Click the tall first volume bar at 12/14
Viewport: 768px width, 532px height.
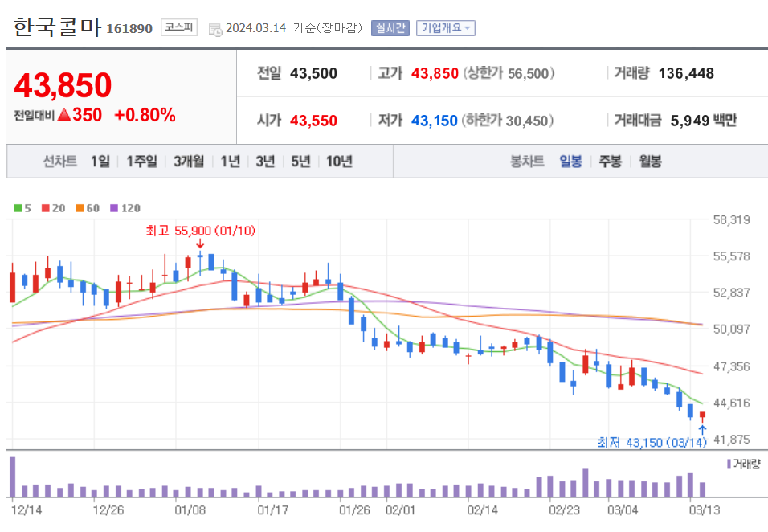13,477
